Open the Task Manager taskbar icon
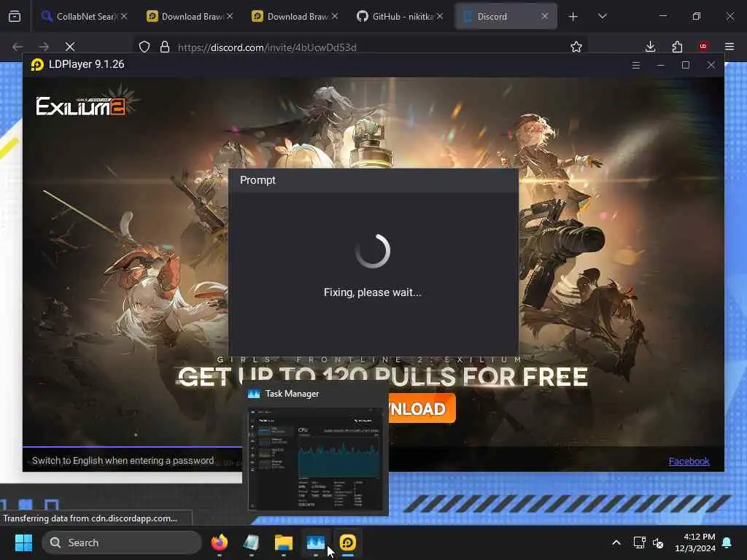The width and height of the screenshot is (747, 560). pyautogui.click(x=315, y=542)
